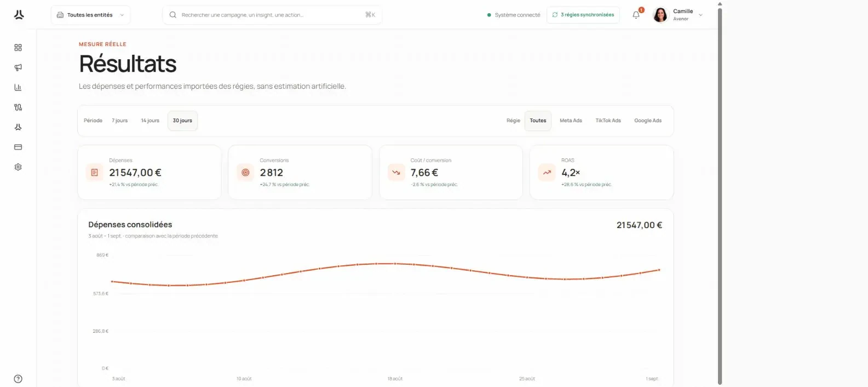
Task: Click the sync arrows icon in régies badge
Action: (x=555, y=15)
